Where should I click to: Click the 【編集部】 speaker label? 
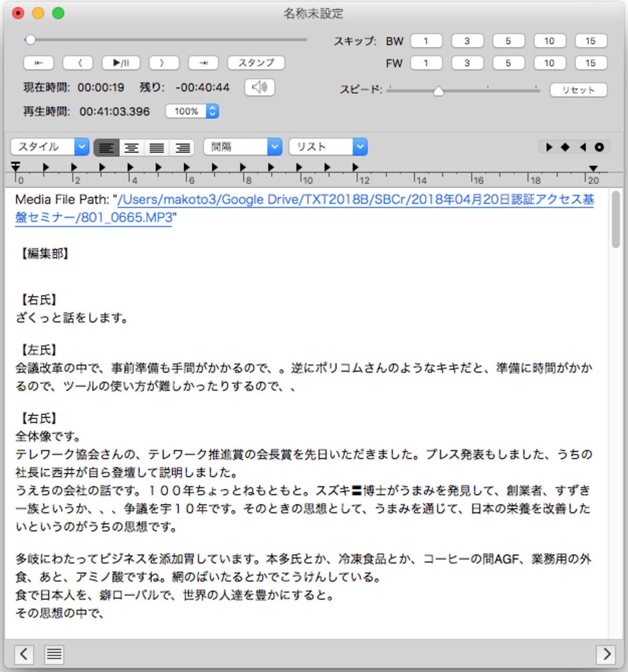tap(45, 254)
